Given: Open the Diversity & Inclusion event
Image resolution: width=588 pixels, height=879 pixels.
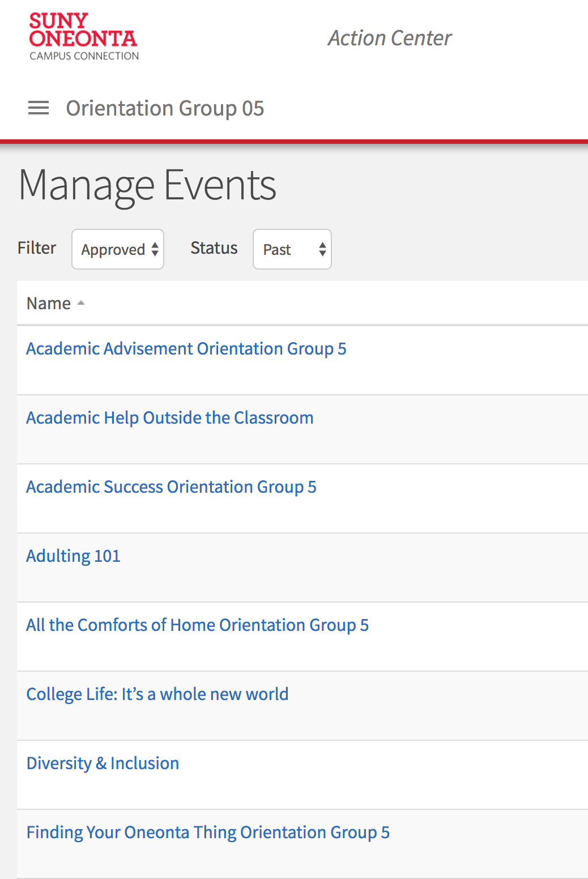Looking at the screenshot, I should 103,763.
